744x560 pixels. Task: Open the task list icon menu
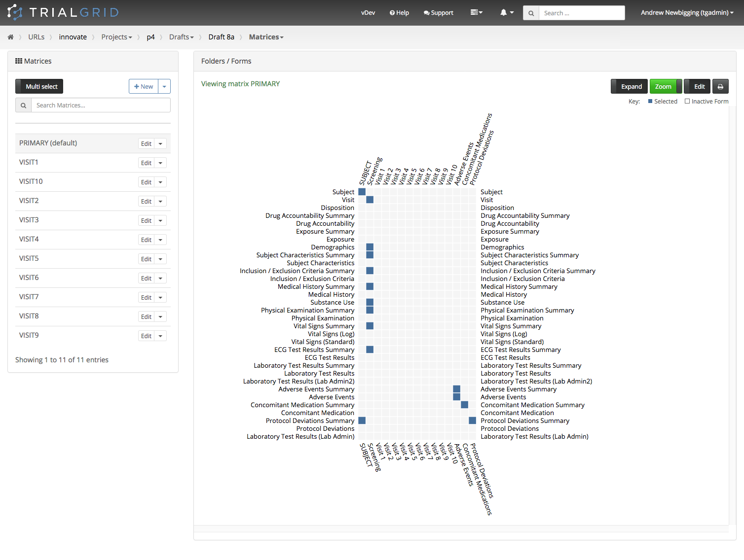(476, 12)
